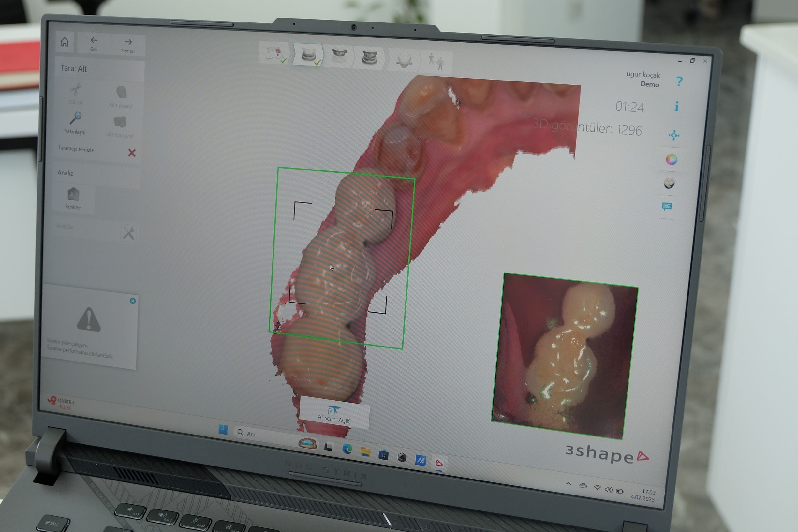Clear the scan with the red X
Image resolution: width=798 pixels, height=532 pixels.
(x=132, y=153)
